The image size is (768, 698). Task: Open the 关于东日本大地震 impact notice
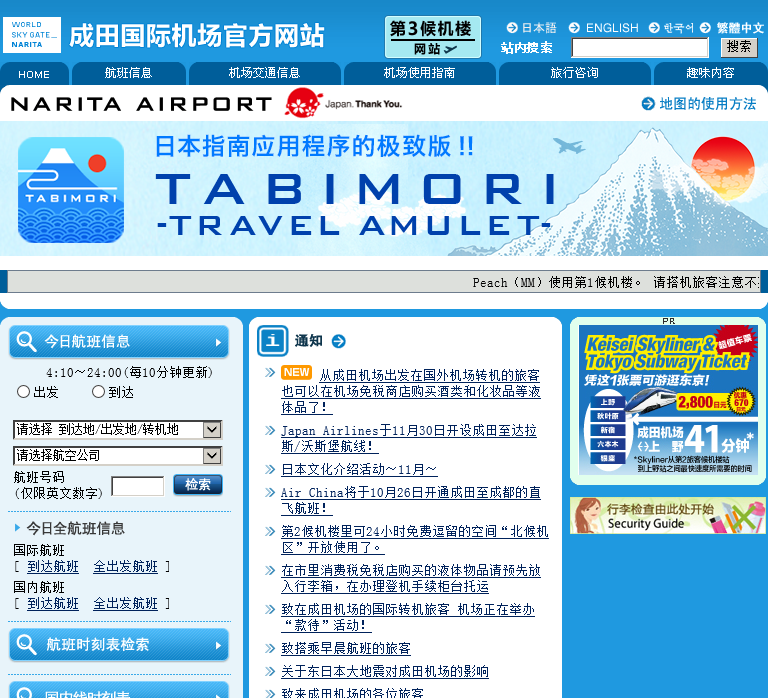385,671
